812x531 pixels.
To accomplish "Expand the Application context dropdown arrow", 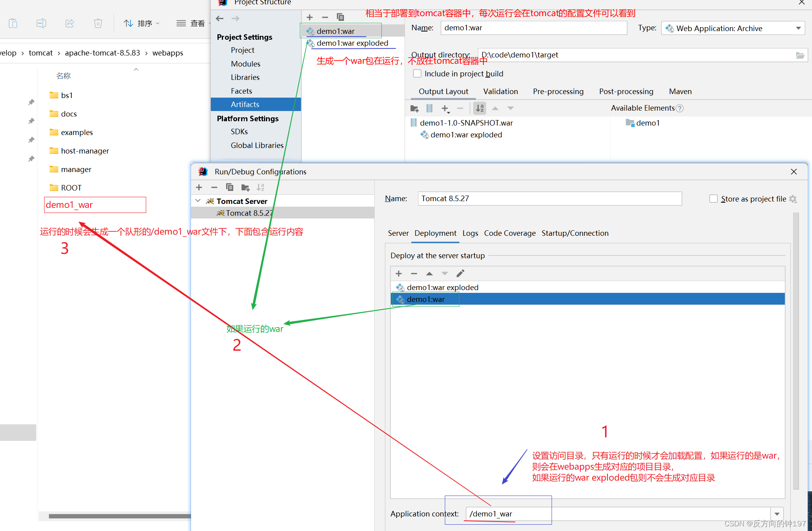I will click(x=777, y=514).
